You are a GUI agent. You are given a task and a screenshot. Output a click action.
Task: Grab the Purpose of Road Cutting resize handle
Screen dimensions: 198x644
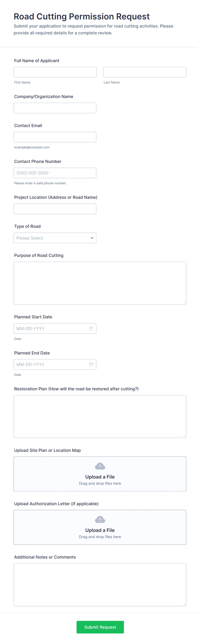[x=184, y=303]
